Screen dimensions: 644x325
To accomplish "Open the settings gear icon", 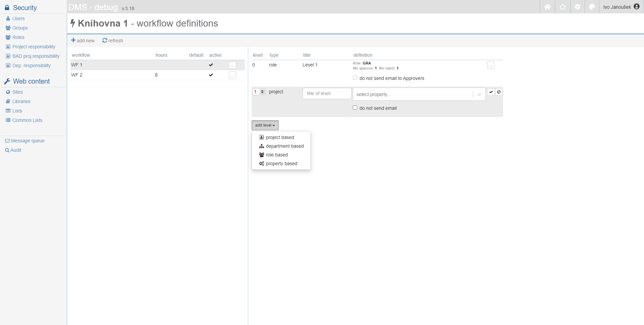I will pos(577,7).
